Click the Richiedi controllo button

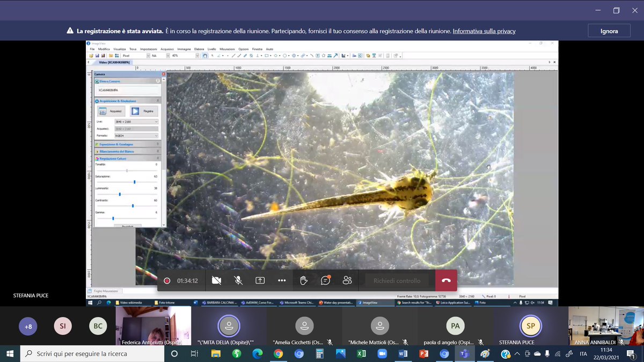pos(397,280)
